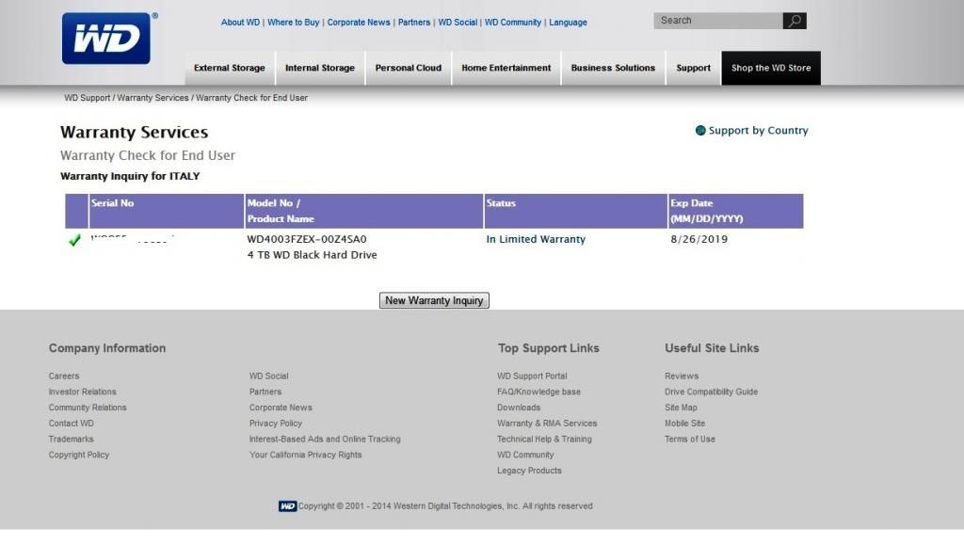This screenshot has height=560, width=964.
Task: Open the Personal Cloud menu
Action: [409, 68]
